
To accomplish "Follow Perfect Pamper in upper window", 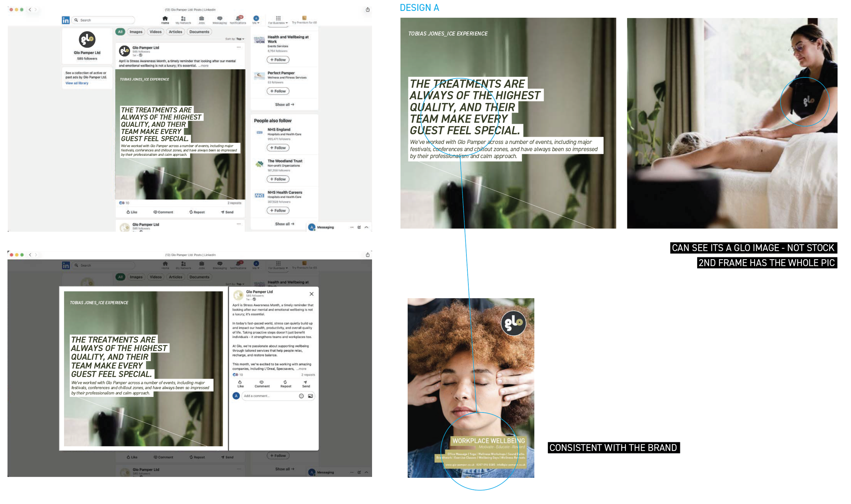I will [x=278, y=91].
